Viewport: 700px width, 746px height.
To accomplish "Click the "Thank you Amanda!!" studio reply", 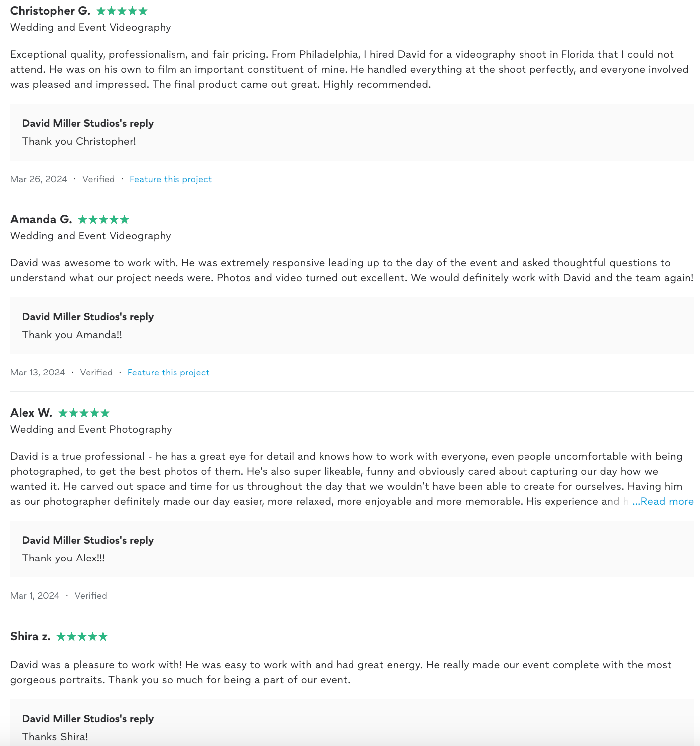I will [72, 335].
